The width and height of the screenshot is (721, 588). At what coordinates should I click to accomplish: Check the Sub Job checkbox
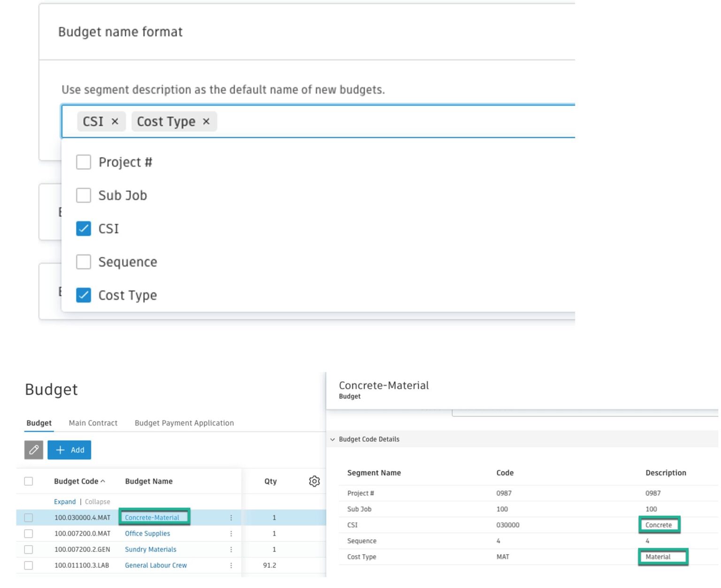(x=84, y=195)
